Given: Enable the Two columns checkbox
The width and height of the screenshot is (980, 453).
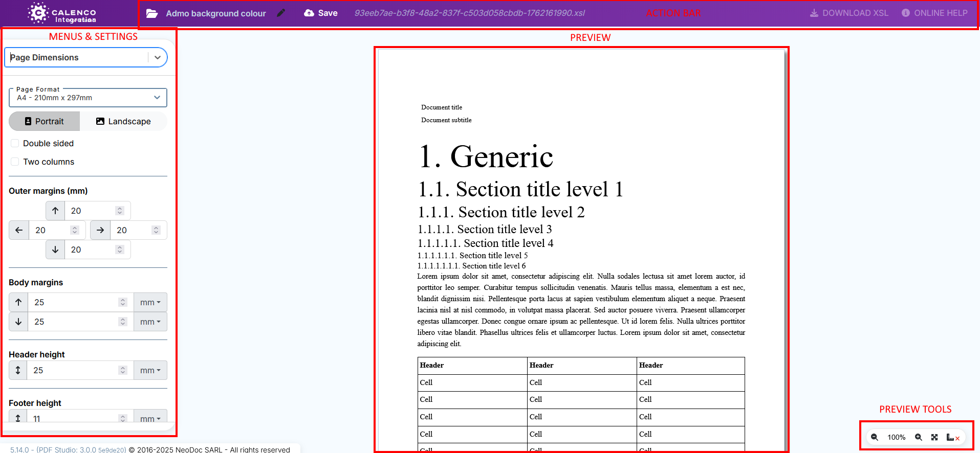Looking at the screenshot, I should (x=15, y=162).
